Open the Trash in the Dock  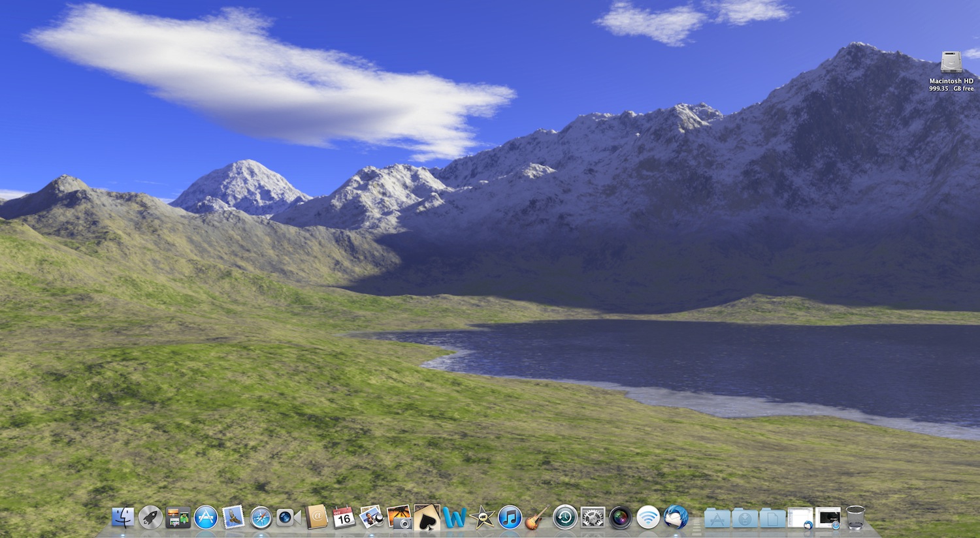855,518
